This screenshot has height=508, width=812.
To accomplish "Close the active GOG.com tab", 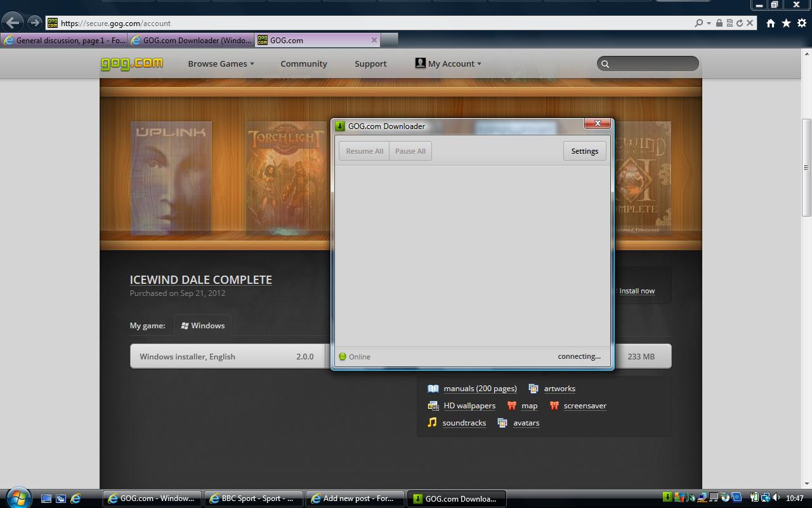I will point(374,40).
